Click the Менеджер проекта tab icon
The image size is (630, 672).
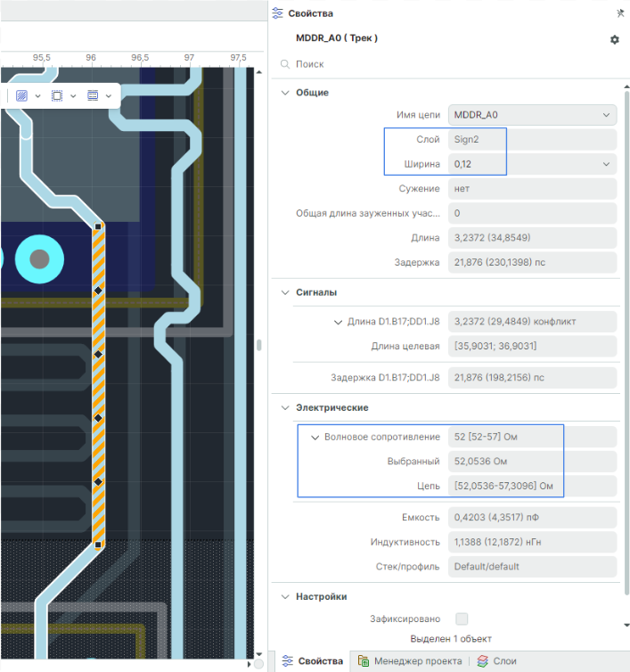coord(364,660)
